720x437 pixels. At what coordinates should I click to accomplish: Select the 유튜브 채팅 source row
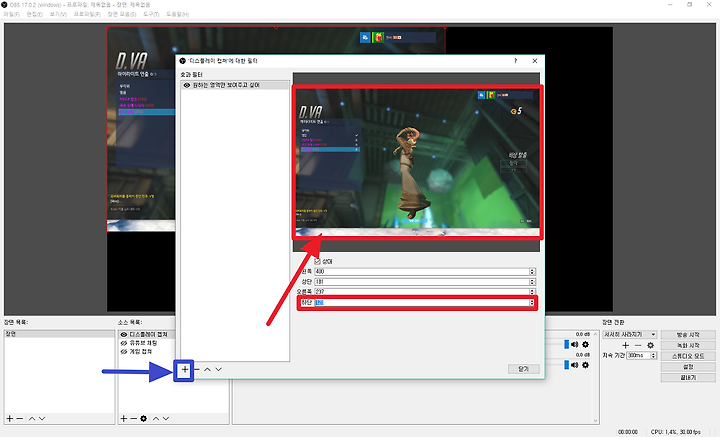click(147, 343)
